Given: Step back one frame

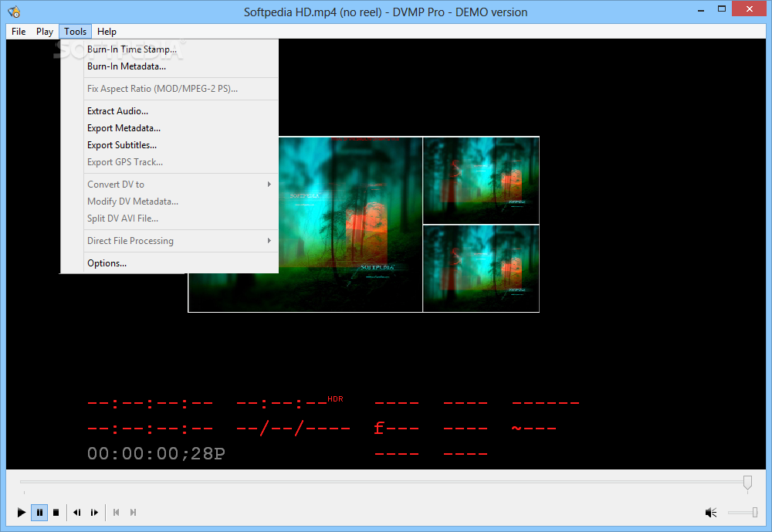Looking at the screenshot, I should [x=76, y=512].
